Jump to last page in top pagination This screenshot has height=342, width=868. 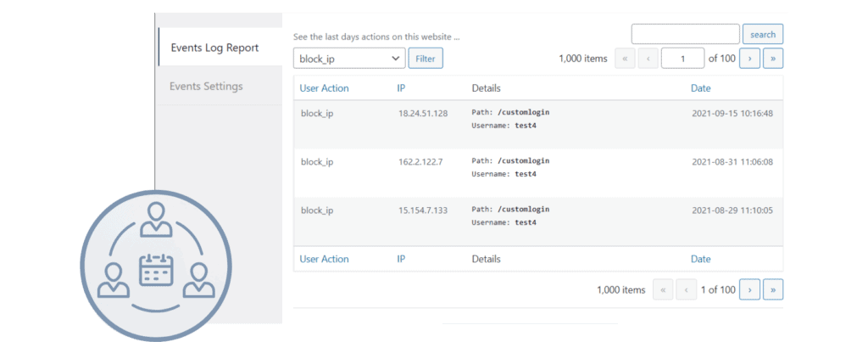[772, 59]
